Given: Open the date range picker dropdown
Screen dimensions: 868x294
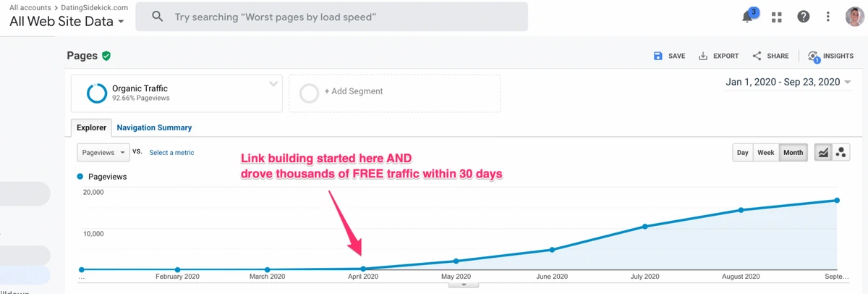Looking at the screenshot, I should (788, 82).
